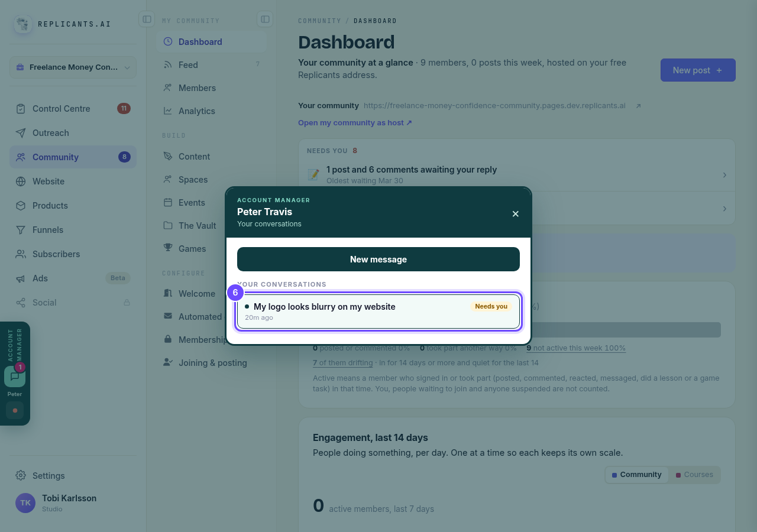Switch engagement chart to Courses
The height and width of the screenshot is (532, 757).
tap(694, 475)
